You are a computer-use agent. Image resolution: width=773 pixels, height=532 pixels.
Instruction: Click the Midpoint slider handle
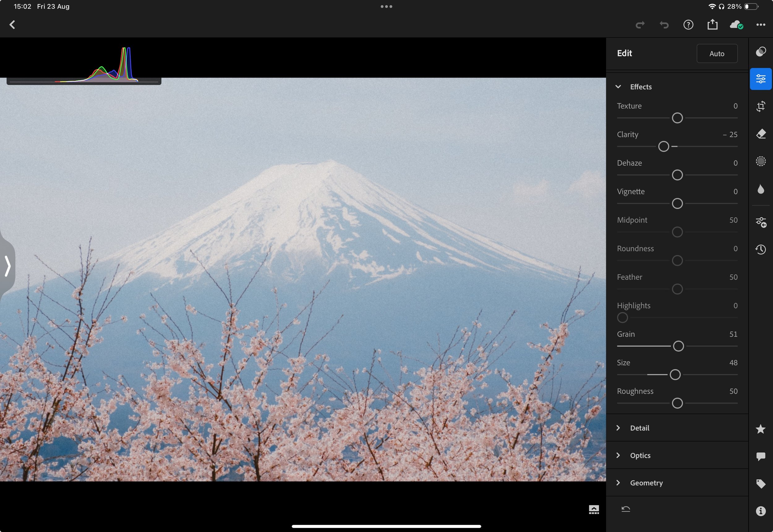pyautogui.click(x=677, y=232)
